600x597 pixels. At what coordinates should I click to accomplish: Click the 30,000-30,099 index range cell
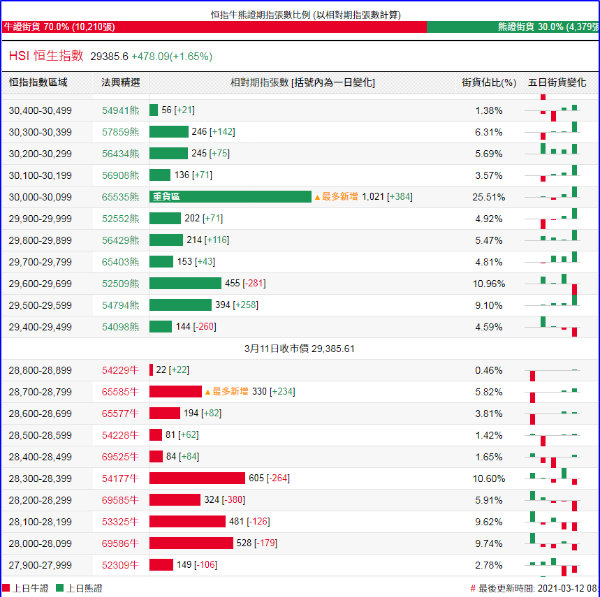(x=40, y=197)
